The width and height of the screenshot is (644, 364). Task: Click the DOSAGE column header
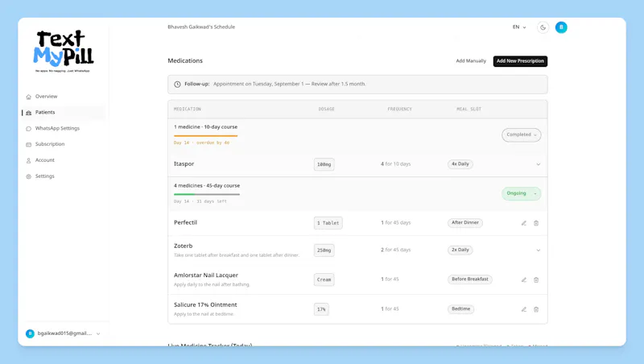[x=327, y=110]
